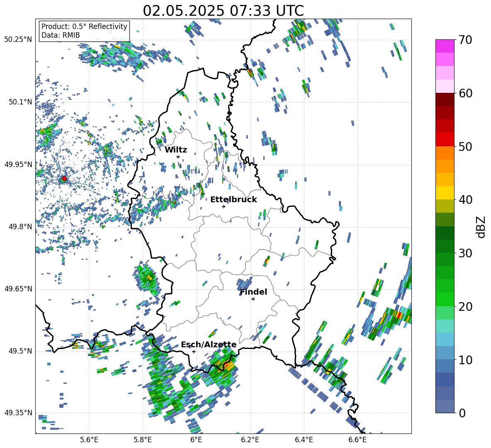Click the 30 value on colorbar
Image resolution: width=491 pixels, height=448 pixels.
point(465,253)
